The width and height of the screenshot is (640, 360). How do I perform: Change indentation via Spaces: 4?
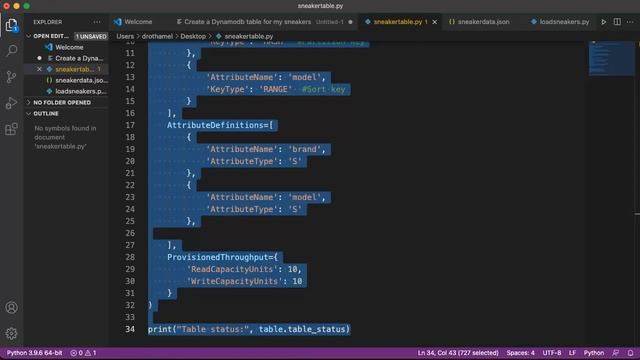pyautogui.click(x=520, y=353)
